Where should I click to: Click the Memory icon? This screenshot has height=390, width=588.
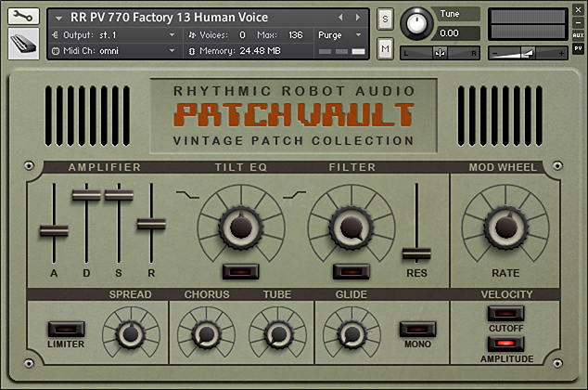pyautogui.click(x=192, y=51)
